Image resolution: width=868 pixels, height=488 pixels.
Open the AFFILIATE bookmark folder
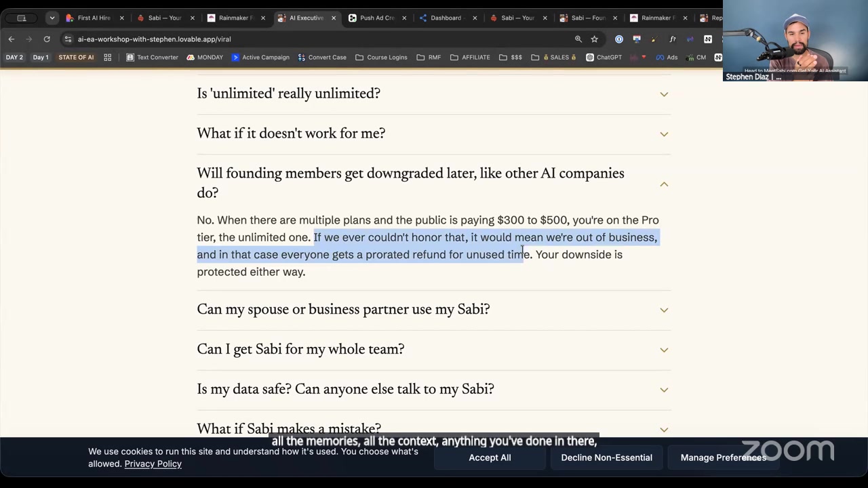pos(470,58)
